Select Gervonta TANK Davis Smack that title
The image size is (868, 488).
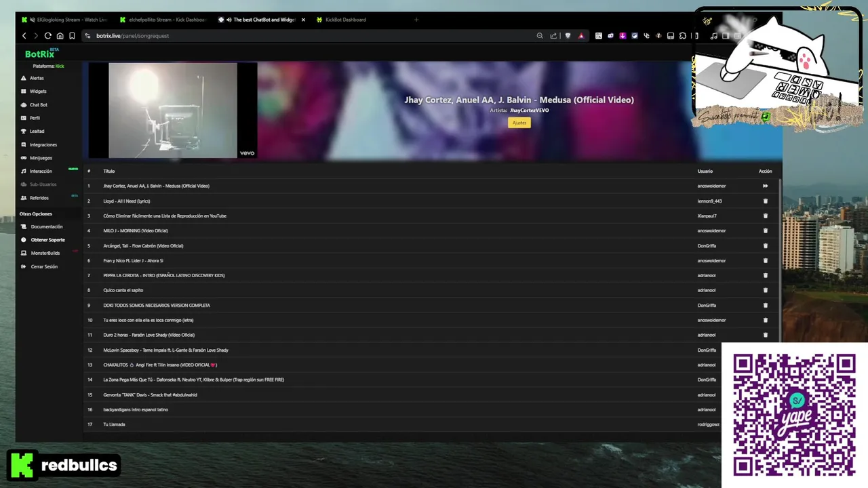click(x=150, y=394)
